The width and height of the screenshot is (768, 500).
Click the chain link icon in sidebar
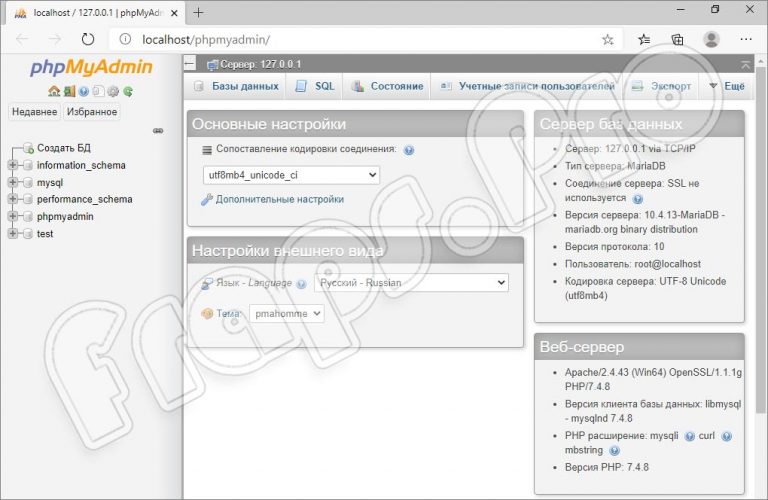(x=158, y=131)
